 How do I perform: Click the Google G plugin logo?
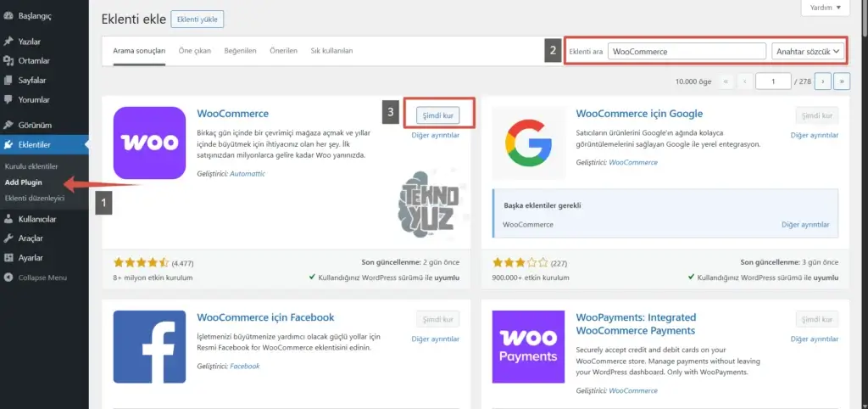[x=529, y=143]
